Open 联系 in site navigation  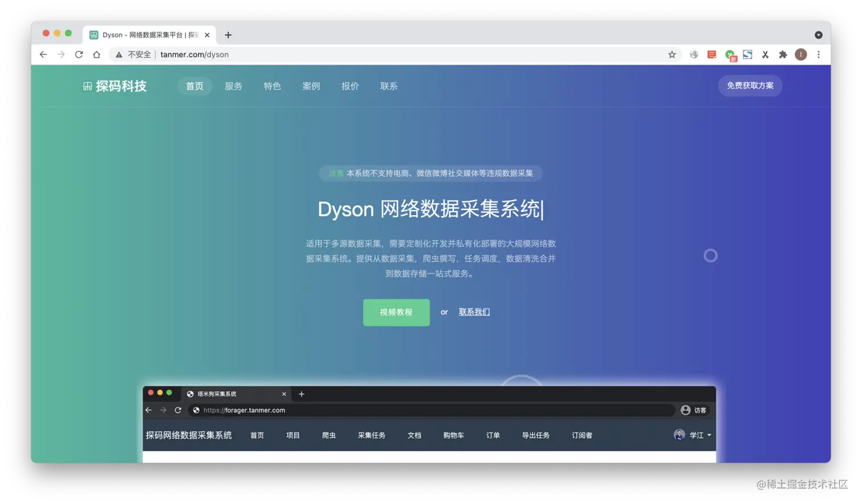(x=389, y=86)
